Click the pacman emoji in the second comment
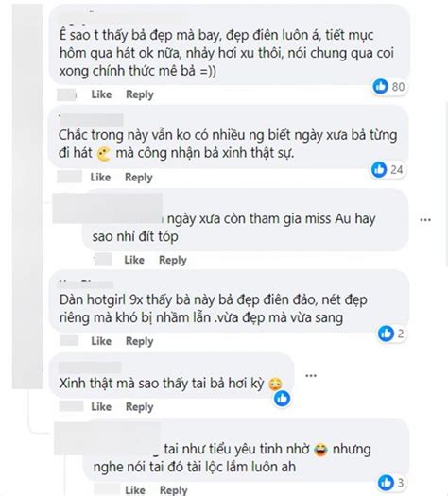448x496 pixels. (104, 154)
